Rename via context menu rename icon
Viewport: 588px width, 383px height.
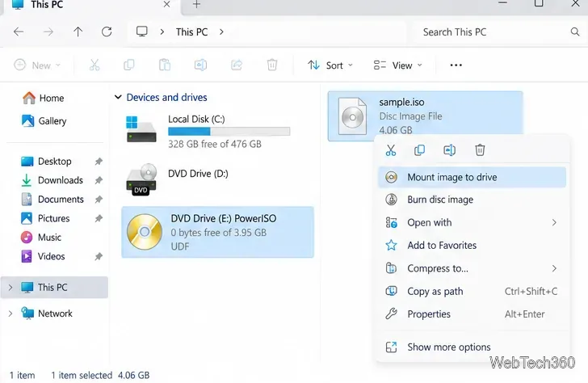[x=449, y=150]
